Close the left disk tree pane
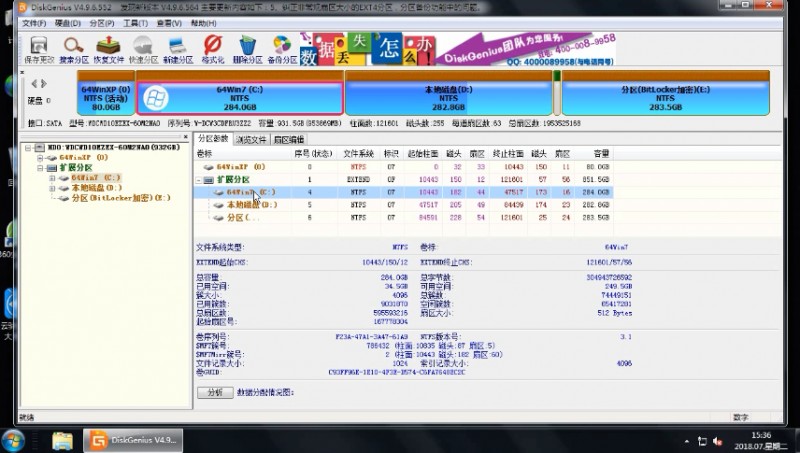This screenshot has height=453, width=800. pos(186,137)
